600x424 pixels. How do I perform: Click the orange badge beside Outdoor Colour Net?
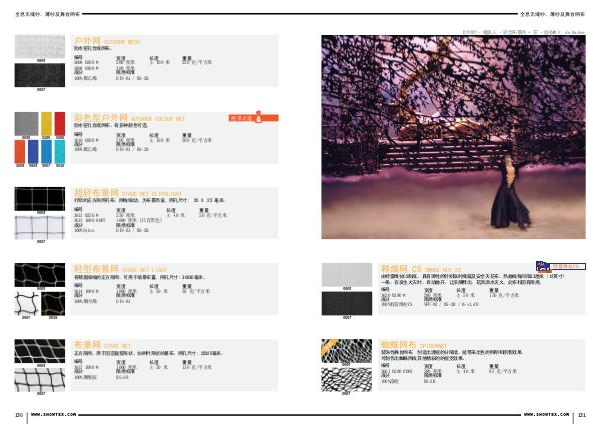238,118
